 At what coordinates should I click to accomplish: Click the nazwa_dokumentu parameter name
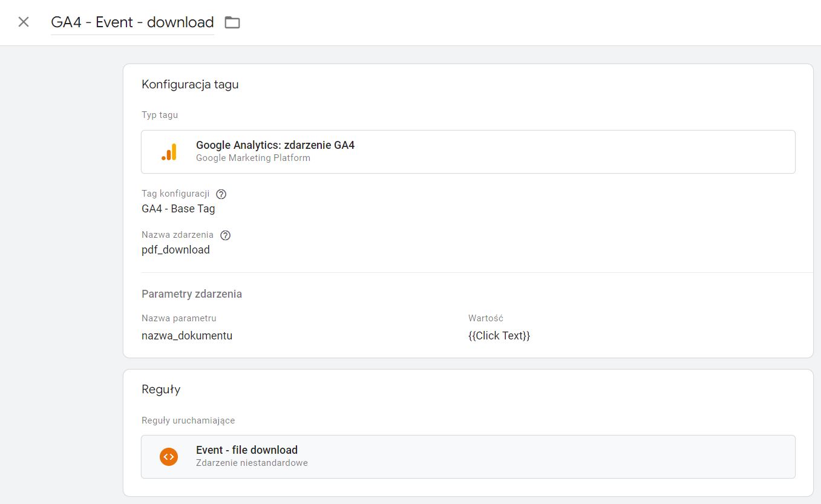tap(187, 336)
